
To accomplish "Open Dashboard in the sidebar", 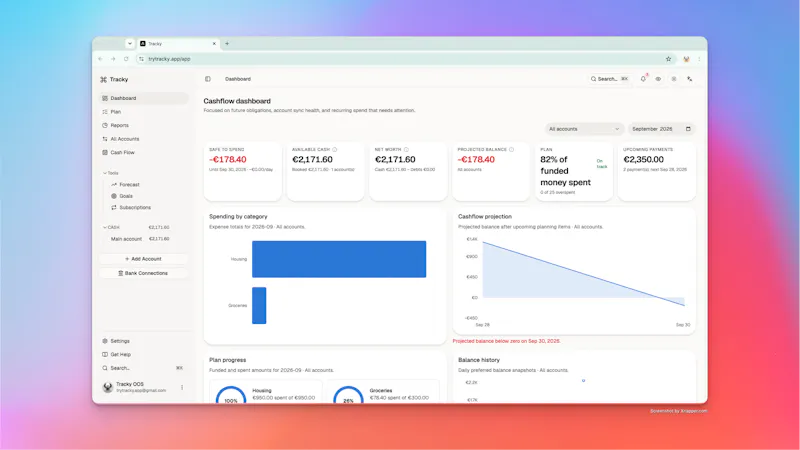I will click(143, 98).
